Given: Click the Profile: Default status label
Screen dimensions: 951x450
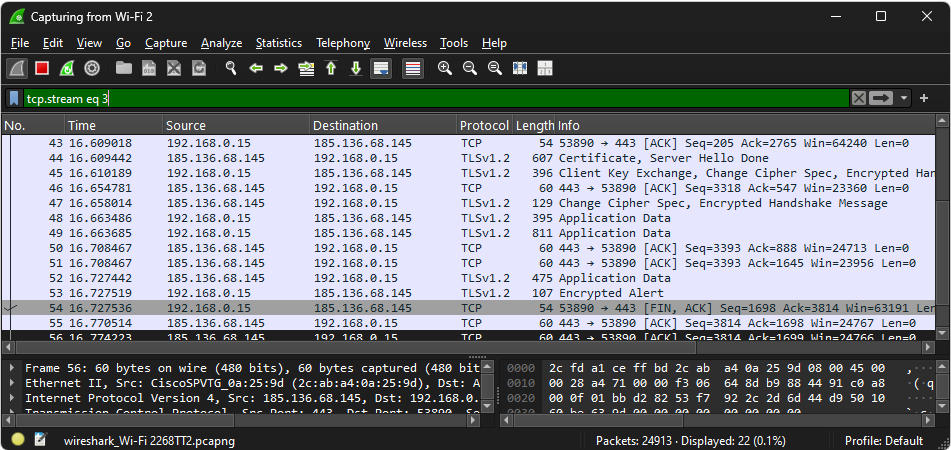Looking at the screenshot, I should click(884, 440).
